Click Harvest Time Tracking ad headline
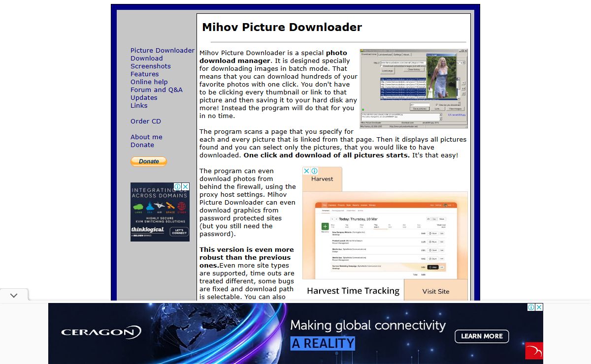 [x=353, y=291]
